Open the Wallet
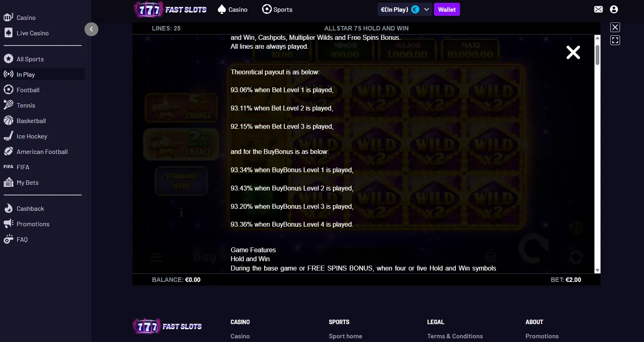 (x=447, y=9)
